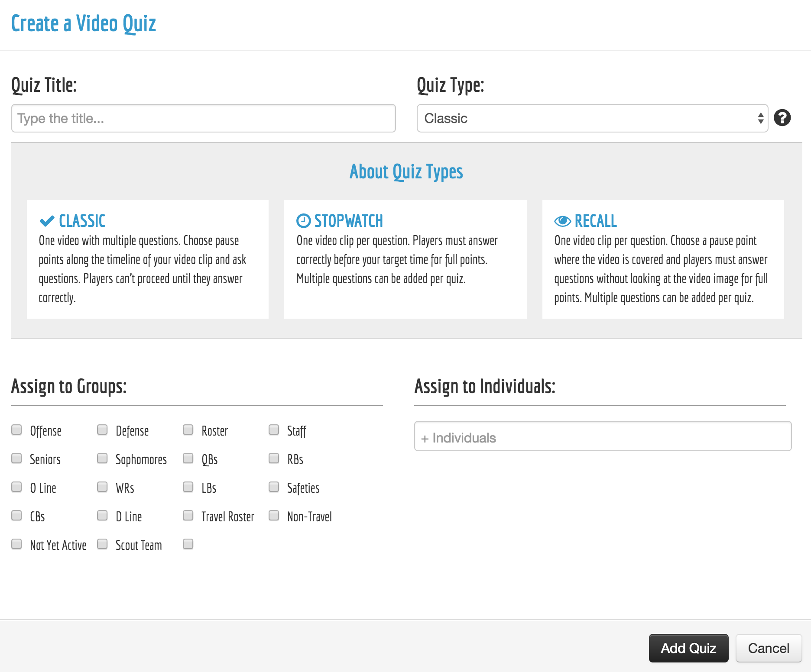Toggle the Staff group checkbox

[x=274, y=430]
